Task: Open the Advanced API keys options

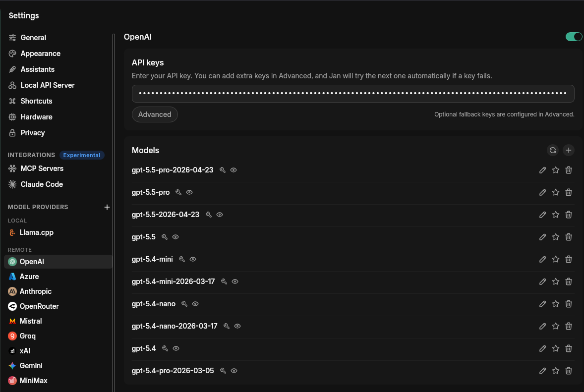Action: pyautogui.click(x=155, y=114)
